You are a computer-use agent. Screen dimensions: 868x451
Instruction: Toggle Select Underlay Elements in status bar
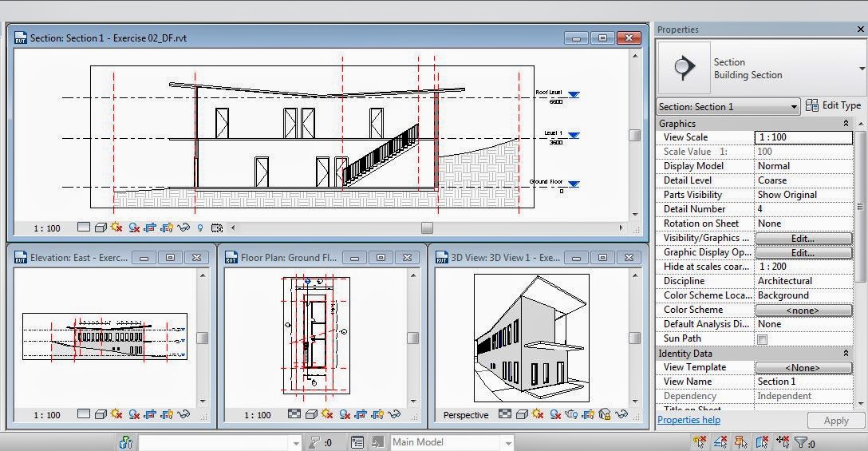point(720,442)
